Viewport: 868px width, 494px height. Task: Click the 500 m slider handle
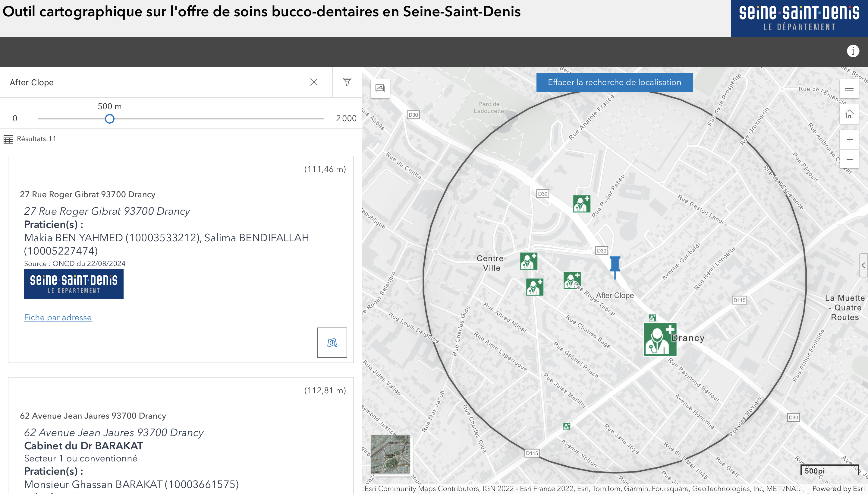click(109, 119)
